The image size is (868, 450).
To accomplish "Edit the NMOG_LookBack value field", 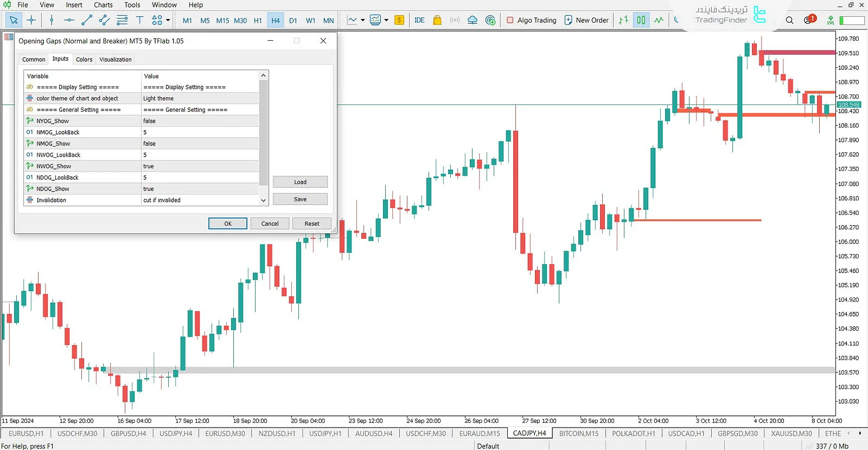I will click(x=200, y=132).
